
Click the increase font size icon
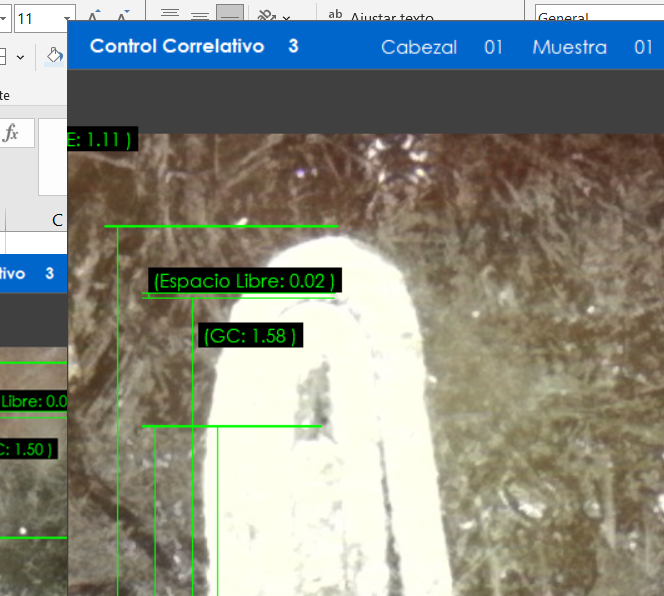pyautogui.click(x=93, y=17)
